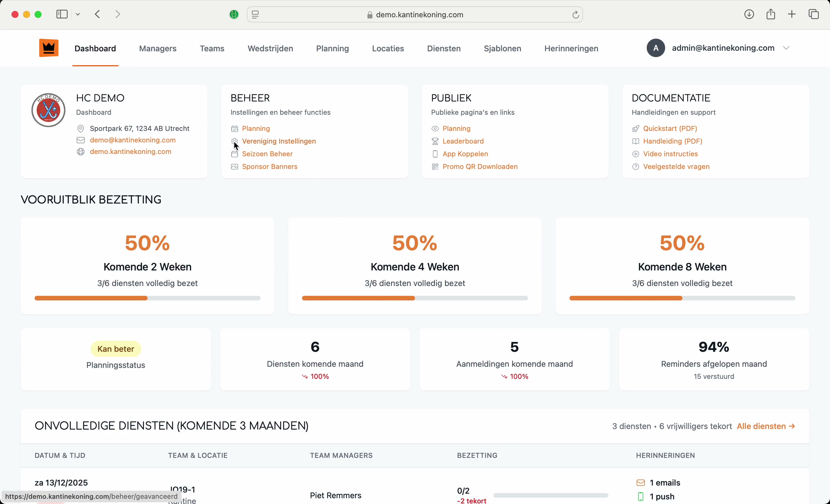Click the trophy icon beside Leaderboard
Screen dimensions: 830x504
[x=435, y=142]
